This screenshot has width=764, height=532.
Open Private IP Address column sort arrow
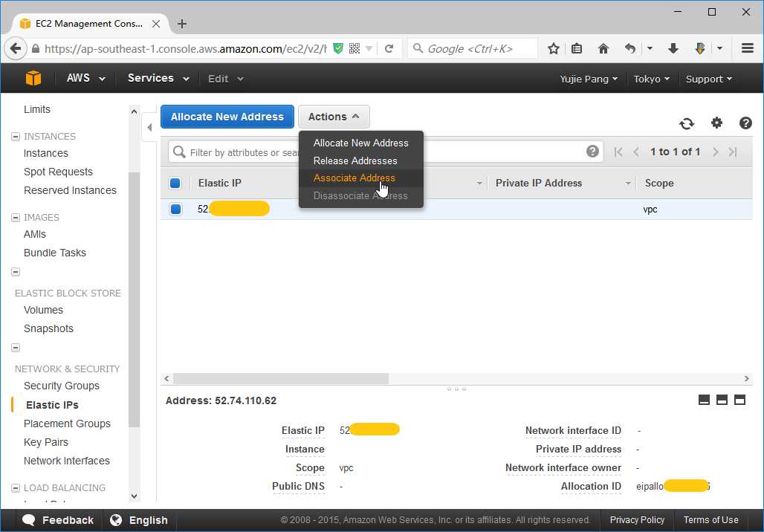pyautogui.click(x=628, y=184)
